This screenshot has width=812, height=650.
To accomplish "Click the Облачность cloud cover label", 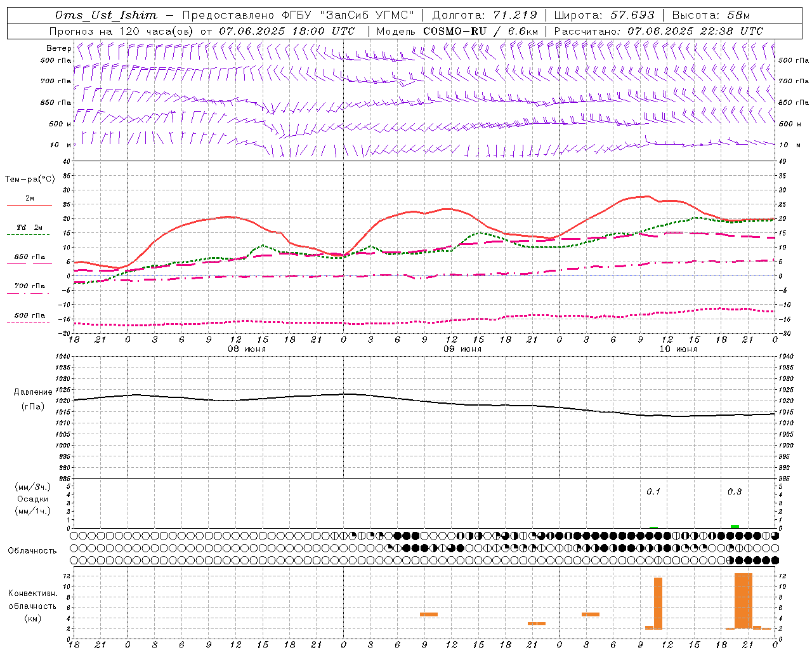I will [32, 551].
